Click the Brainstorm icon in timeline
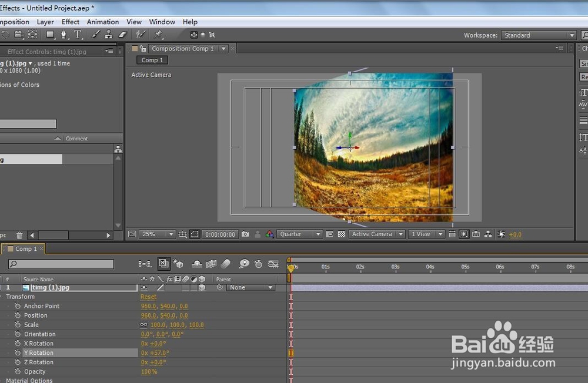588x383 pixels. (x=244, y=264)
